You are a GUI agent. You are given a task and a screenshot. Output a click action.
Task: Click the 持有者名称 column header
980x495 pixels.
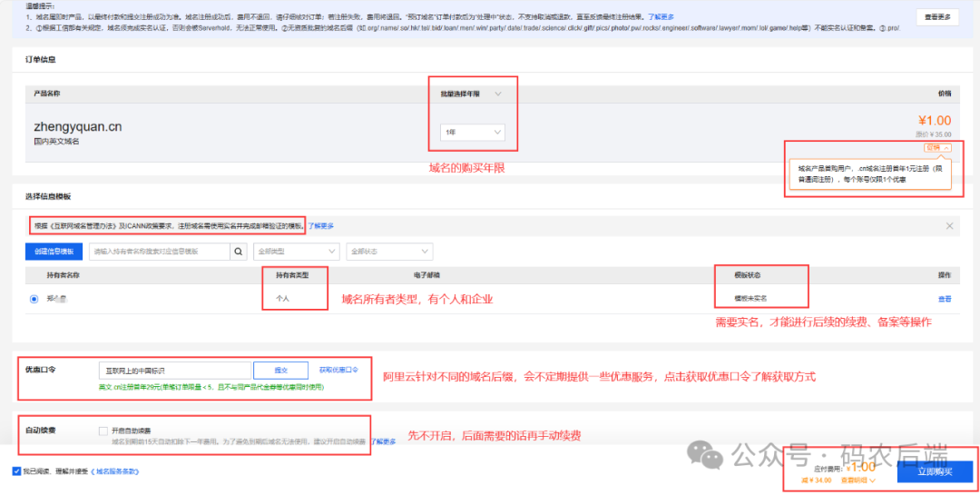tap(63, 274)
